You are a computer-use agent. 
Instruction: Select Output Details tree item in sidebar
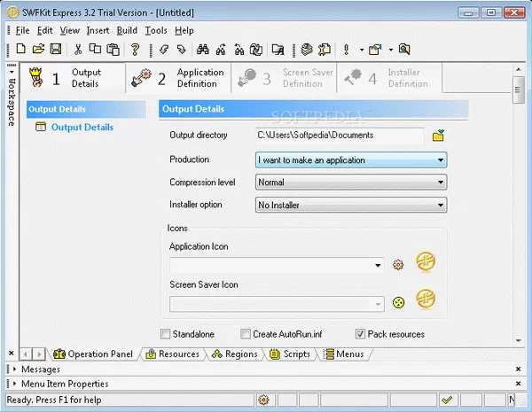click(82, 128)
